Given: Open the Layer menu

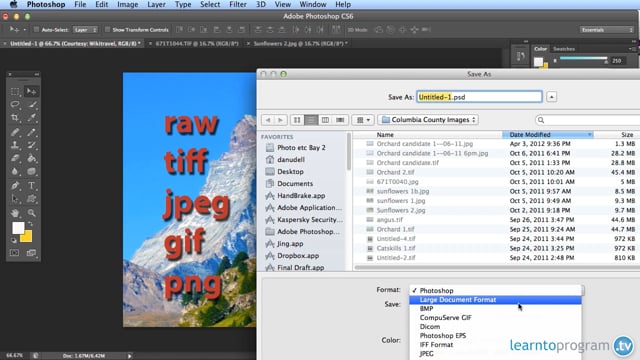Looking at the screenshot, I should pyautogui.click(x=156, y=4).
